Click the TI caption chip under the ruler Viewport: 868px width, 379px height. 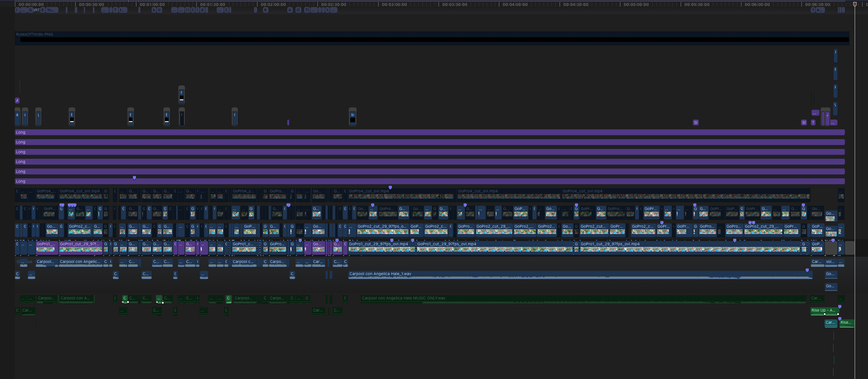pos(306,10)
